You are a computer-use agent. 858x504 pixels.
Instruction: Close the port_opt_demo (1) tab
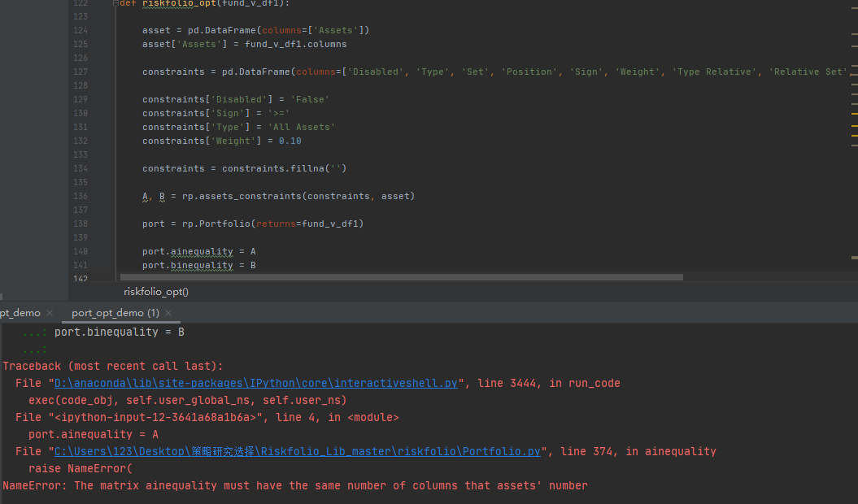click(x=168, y=312)
